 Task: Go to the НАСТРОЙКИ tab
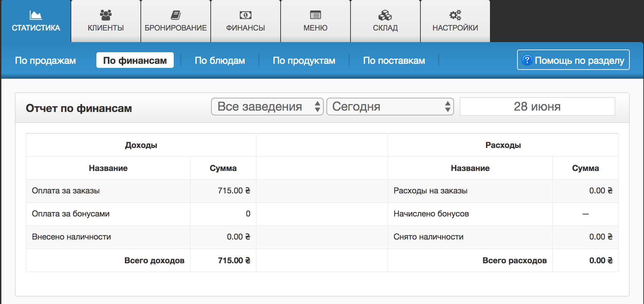[455, 21]
